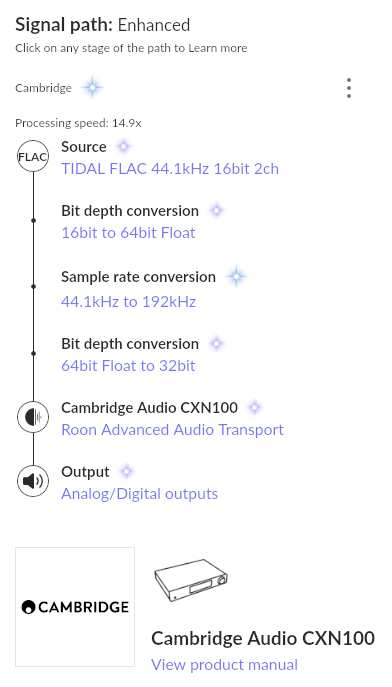Click the purple quality star next to Source
The image size is (392, 687).
tap(124, 146)
